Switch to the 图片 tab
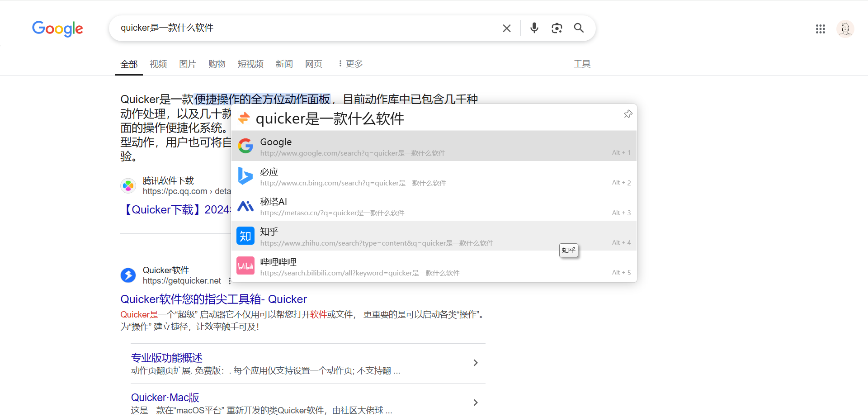868x417 pixels. click(x=188, y=64)
